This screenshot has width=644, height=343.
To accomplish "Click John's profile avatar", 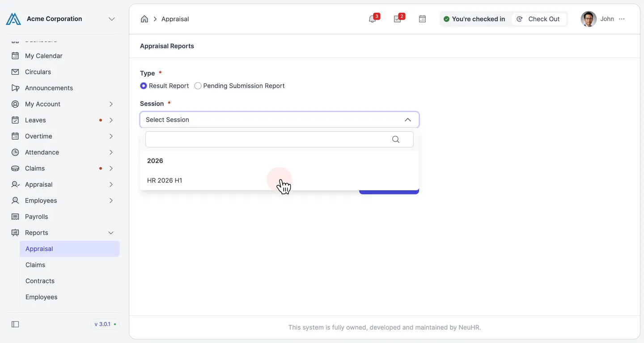I will [589, 19].
